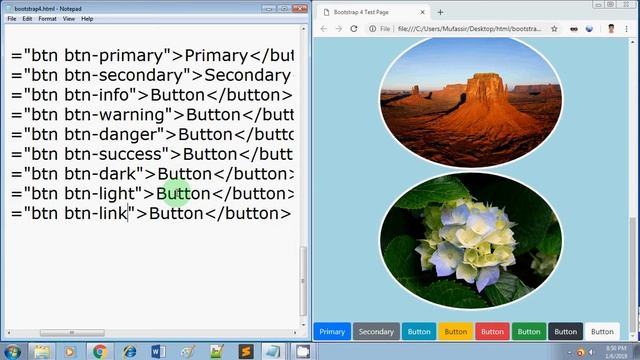
Task: Click the btn-secondary code line in Notepad
Action: click(x=152, y=75)
